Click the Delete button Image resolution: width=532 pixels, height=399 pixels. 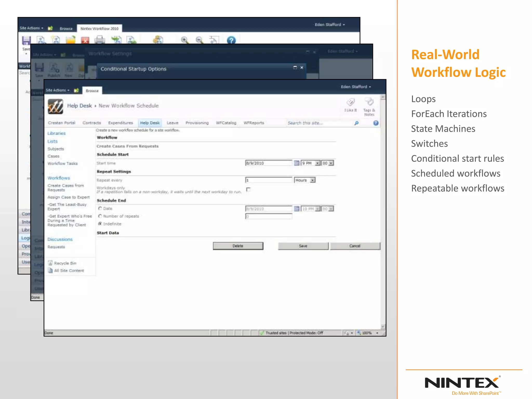[238, 246]
